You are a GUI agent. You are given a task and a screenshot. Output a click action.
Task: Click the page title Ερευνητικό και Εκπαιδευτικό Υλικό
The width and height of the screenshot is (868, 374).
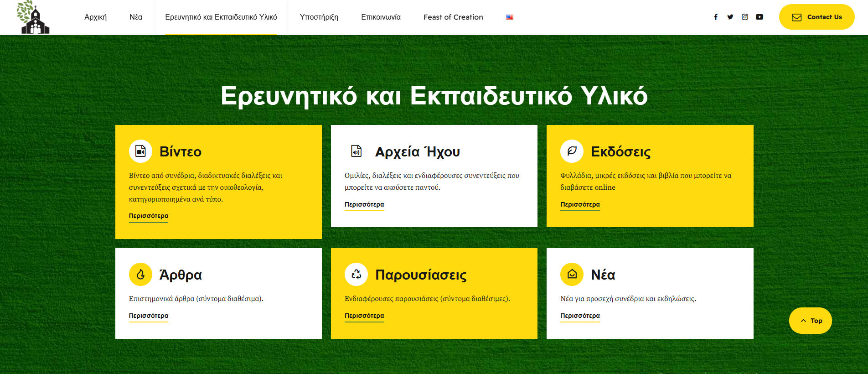434,96
